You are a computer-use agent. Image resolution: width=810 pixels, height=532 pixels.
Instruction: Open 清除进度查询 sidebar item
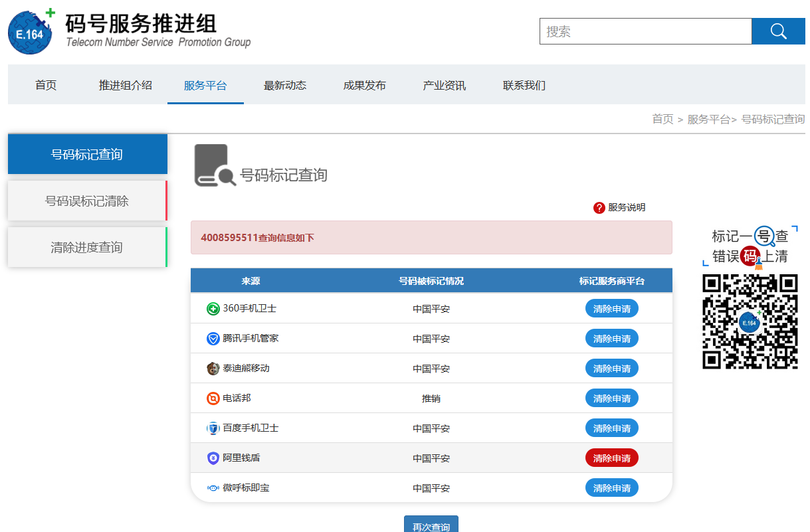[x=87, y=247]
